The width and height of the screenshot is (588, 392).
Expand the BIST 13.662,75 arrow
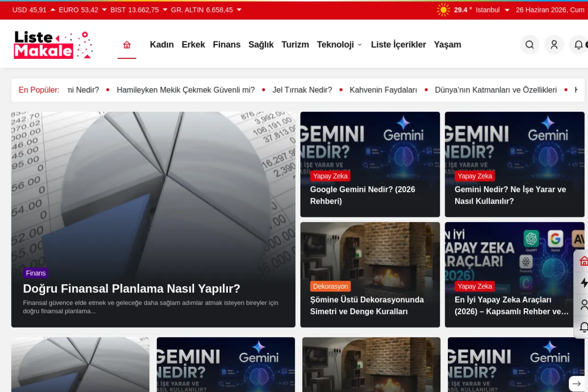coord(165,10)
